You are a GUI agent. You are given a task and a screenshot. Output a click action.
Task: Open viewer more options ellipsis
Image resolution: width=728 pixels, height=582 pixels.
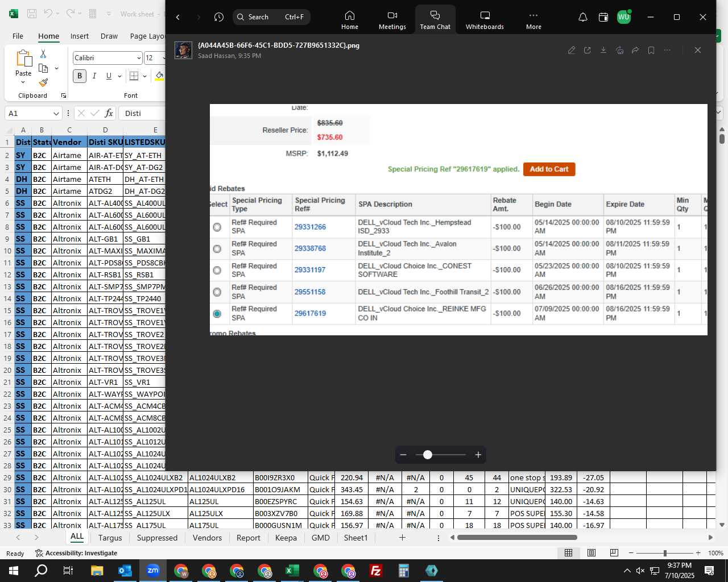(x=667, y=50)
